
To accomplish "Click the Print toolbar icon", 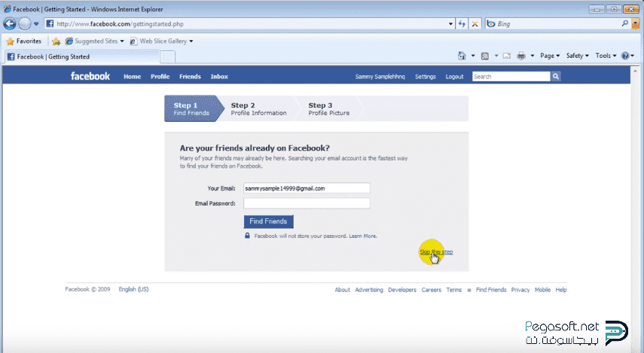I will click(x=521, y=56).
